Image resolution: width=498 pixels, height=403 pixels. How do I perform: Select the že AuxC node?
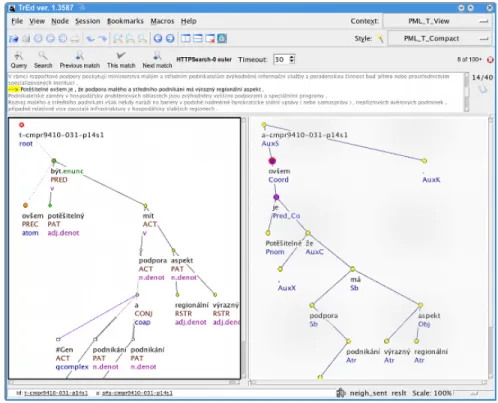pos(308,233)
